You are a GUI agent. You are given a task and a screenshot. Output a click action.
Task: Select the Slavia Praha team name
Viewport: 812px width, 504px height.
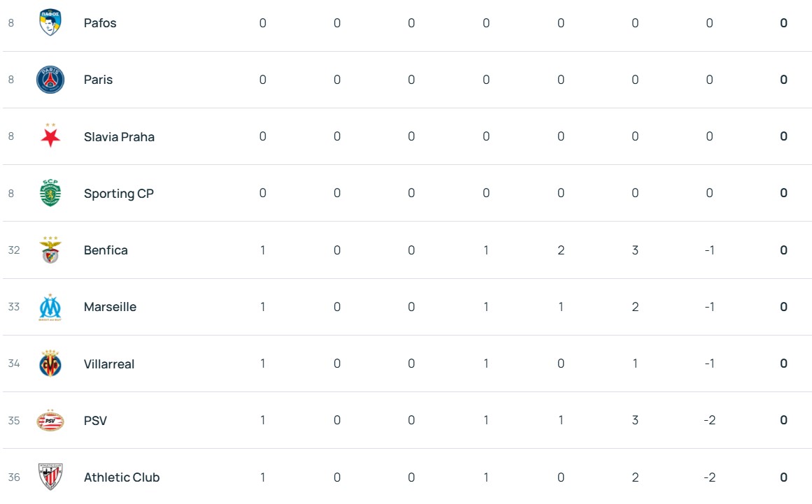point(119,137)
